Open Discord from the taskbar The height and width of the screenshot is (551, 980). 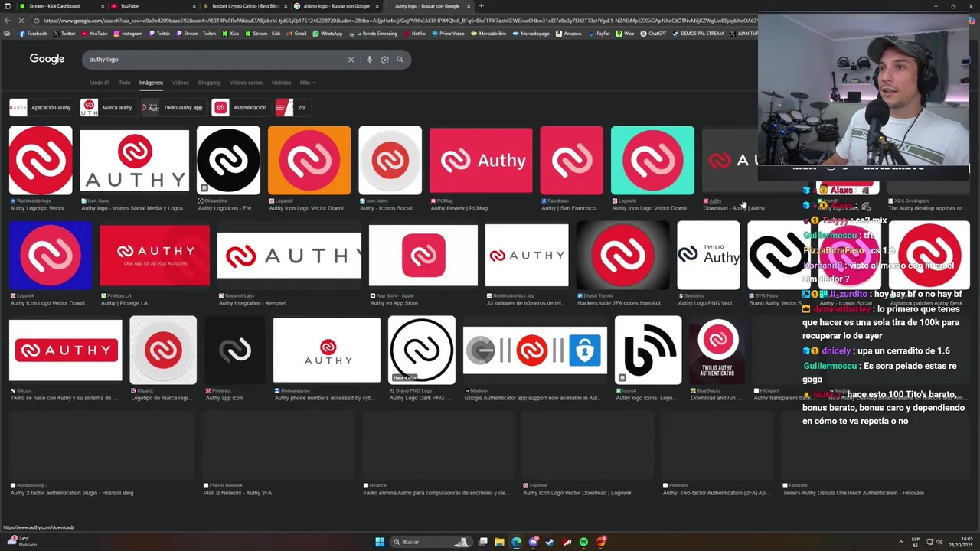pyautogui.click(x=533, y=542)
